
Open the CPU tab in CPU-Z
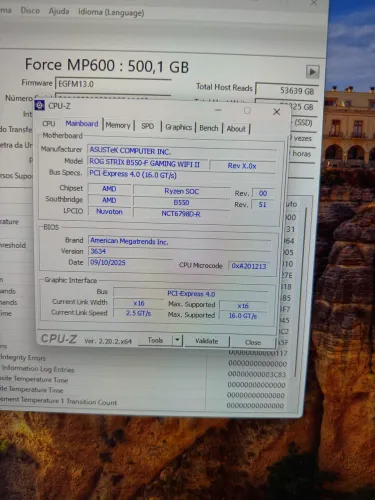coord(49,123)
